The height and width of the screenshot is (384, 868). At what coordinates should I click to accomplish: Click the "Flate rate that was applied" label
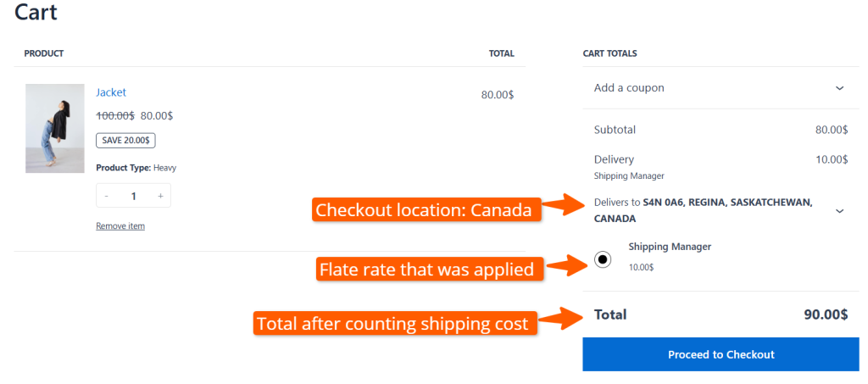(426, 270)
